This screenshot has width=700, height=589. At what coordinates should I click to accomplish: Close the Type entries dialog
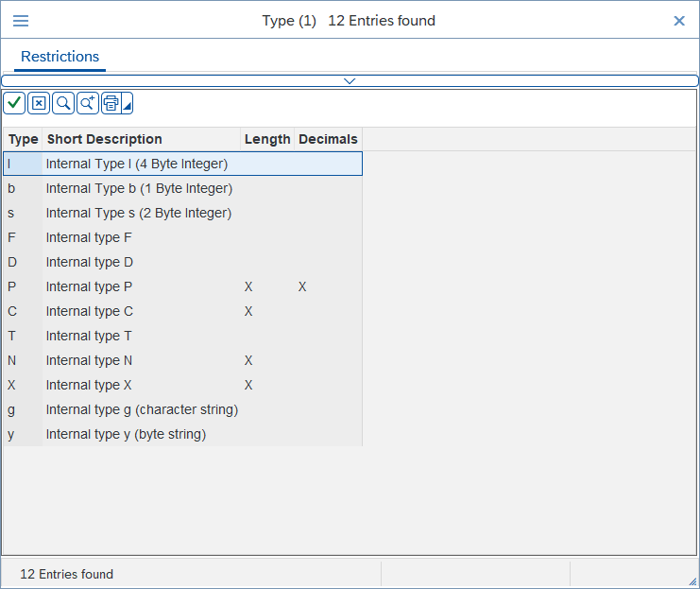tap(679, 21)
